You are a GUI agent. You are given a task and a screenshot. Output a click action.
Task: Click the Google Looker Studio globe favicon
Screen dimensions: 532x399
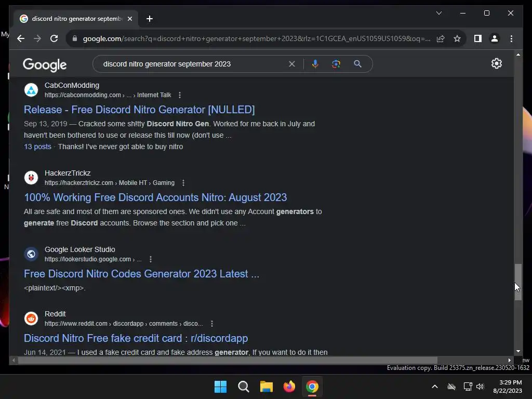(x=31, y=254)
